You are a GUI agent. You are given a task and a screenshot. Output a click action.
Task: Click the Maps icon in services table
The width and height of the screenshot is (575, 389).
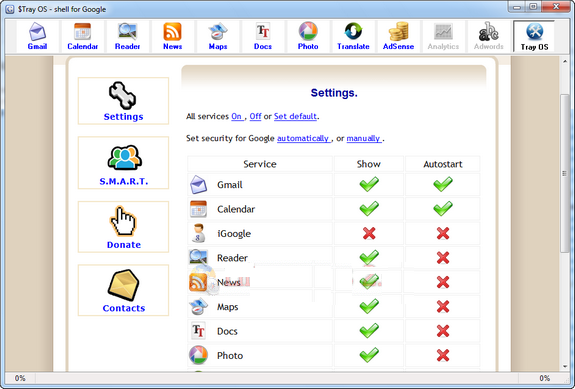click(198, 307)
